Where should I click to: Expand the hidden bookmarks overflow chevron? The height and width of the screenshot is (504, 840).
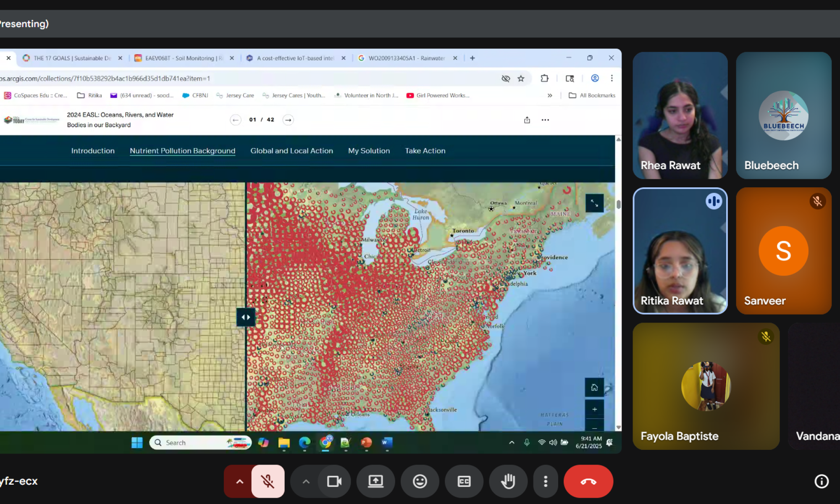(550, 95)
